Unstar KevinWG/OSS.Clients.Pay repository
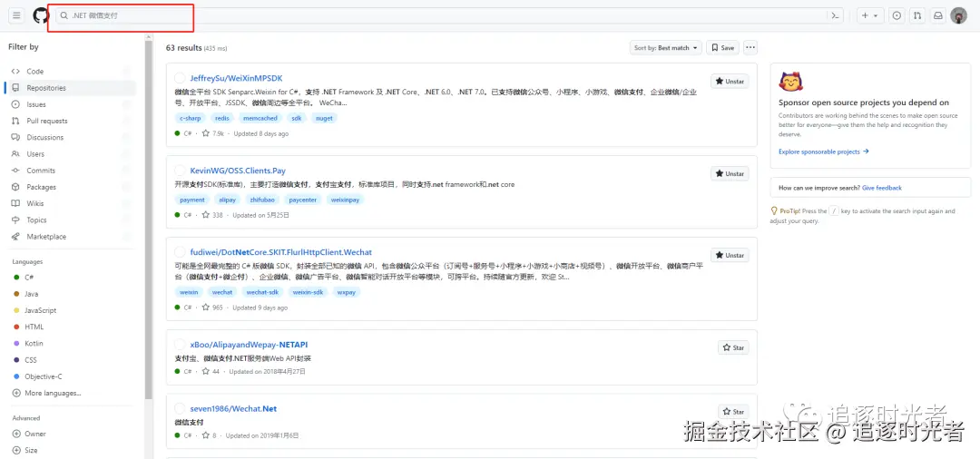The width and height of the screenshot is (980, 459). click(730, 173)
